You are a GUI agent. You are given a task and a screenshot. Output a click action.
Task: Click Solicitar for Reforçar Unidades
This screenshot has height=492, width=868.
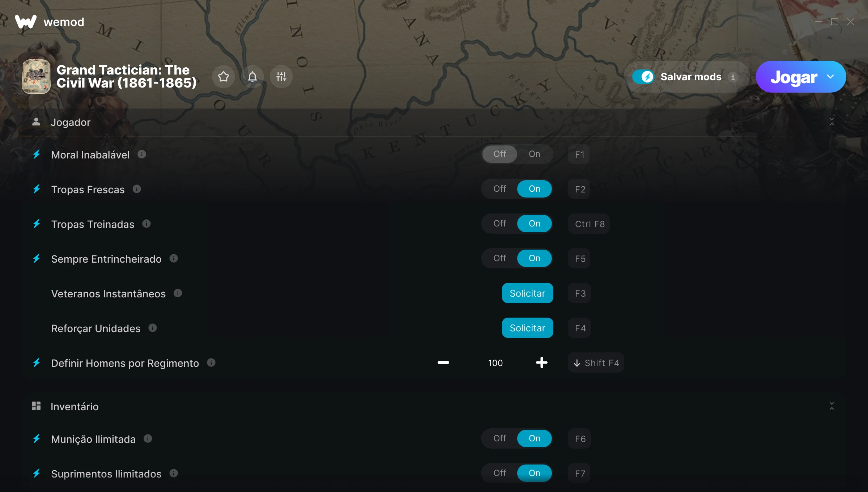tap(528, 328)
